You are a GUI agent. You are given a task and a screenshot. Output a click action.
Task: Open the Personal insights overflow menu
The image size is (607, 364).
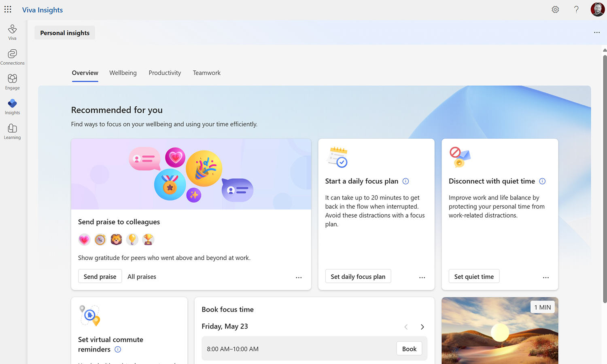click(597, 32)
